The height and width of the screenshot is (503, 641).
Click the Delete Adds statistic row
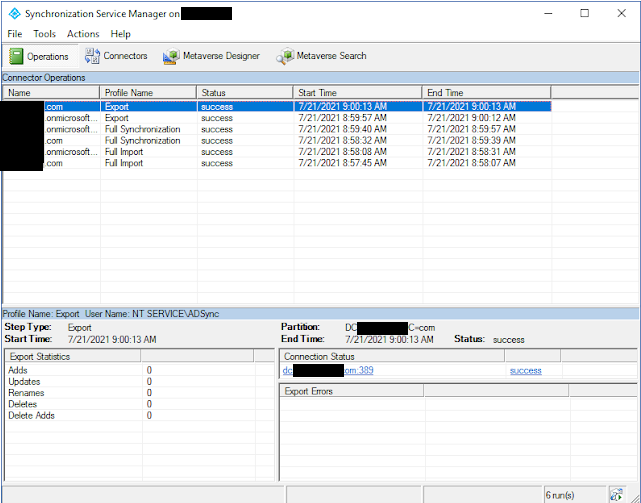point(139,415)
